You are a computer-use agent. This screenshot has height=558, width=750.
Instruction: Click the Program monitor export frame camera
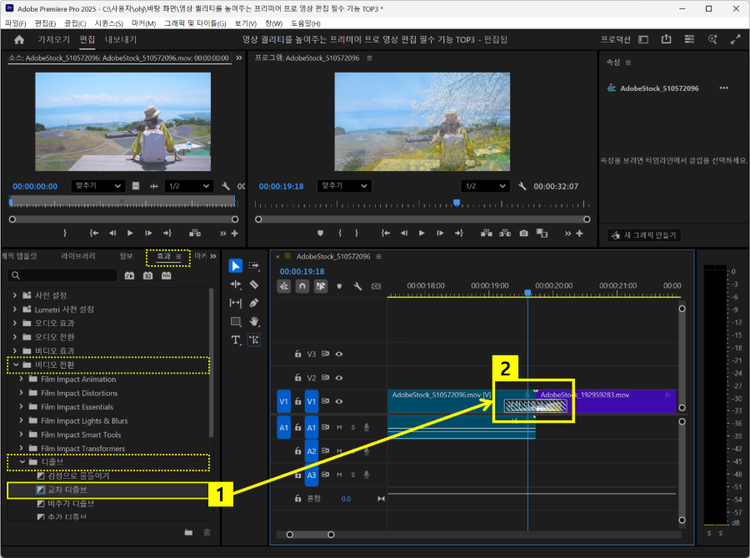click(x=524, y=233)
